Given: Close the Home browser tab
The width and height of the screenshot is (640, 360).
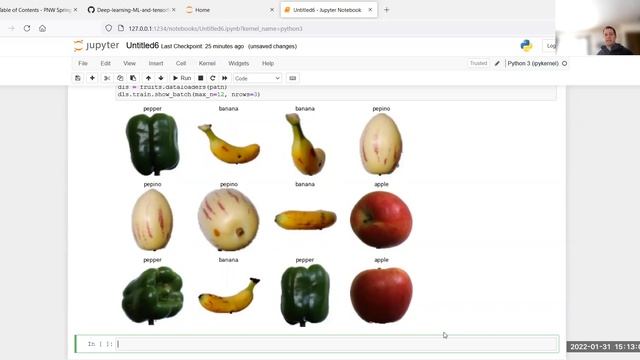Looking at the screenshot, I should click(x=272, y=10).
